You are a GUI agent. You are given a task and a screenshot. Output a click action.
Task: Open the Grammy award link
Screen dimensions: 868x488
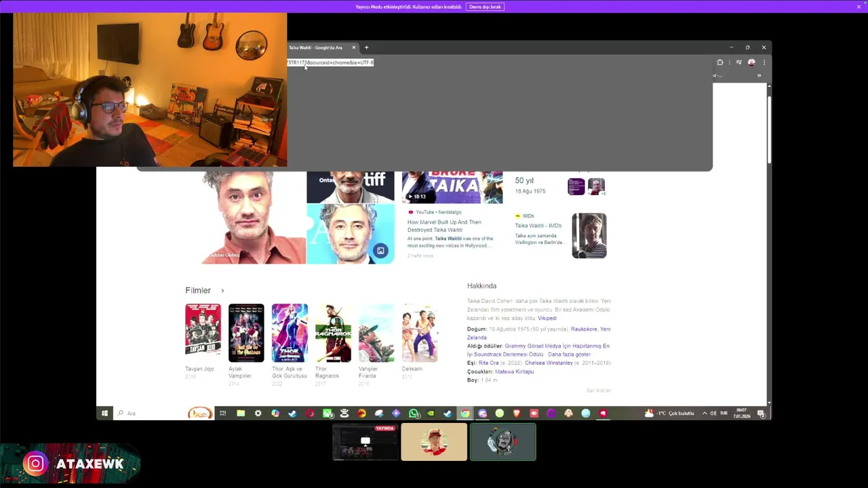click(538, 350)
